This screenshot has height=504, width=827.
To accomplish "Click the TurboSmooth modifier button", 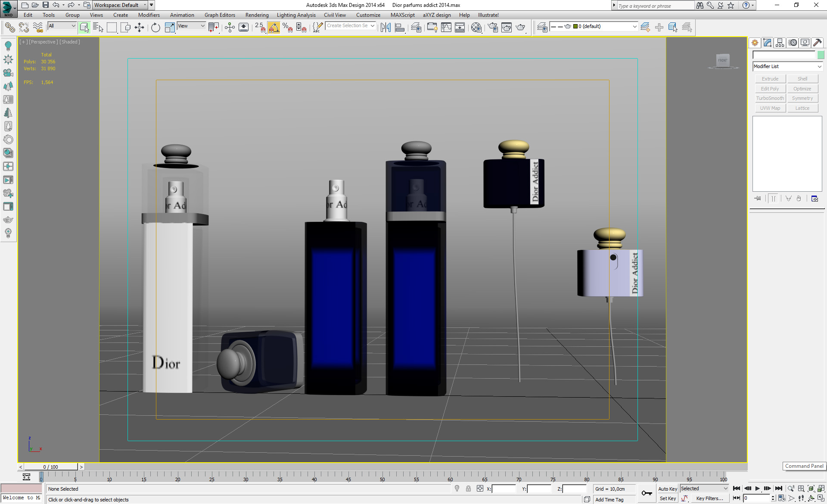I will [770, 98].
